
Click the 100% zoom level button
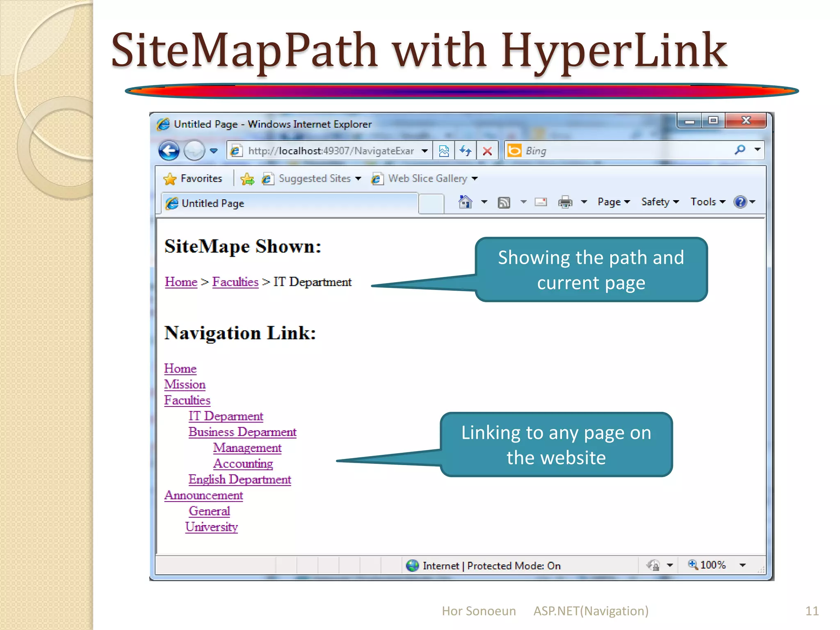707,565
